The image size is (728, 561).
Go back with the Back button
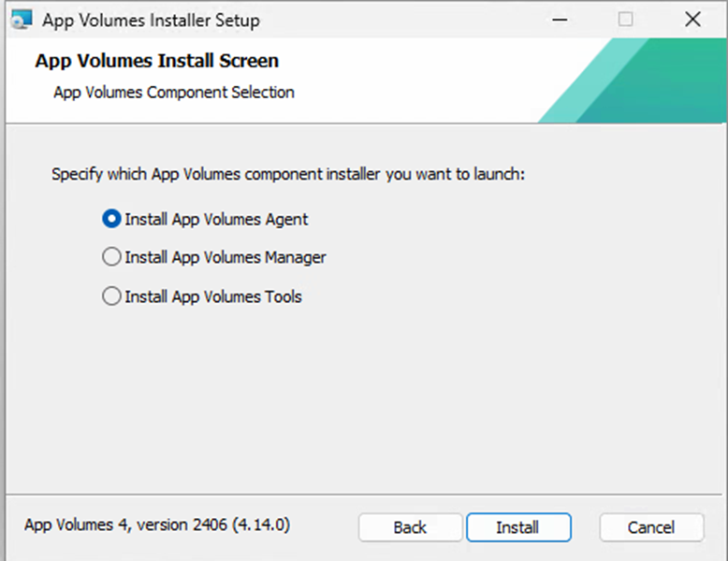pyautogui.click(x=410, y=527)
